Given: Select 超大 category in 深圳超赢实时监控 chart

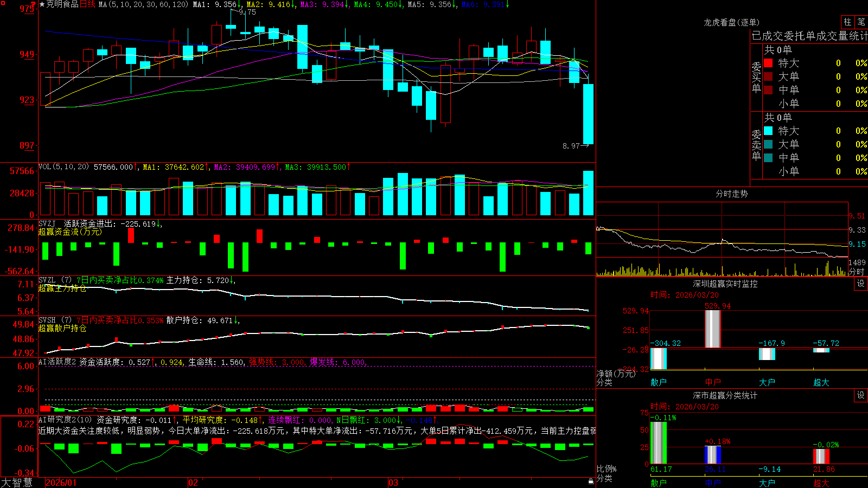Looking at the screenshot, I should point(821,382).
